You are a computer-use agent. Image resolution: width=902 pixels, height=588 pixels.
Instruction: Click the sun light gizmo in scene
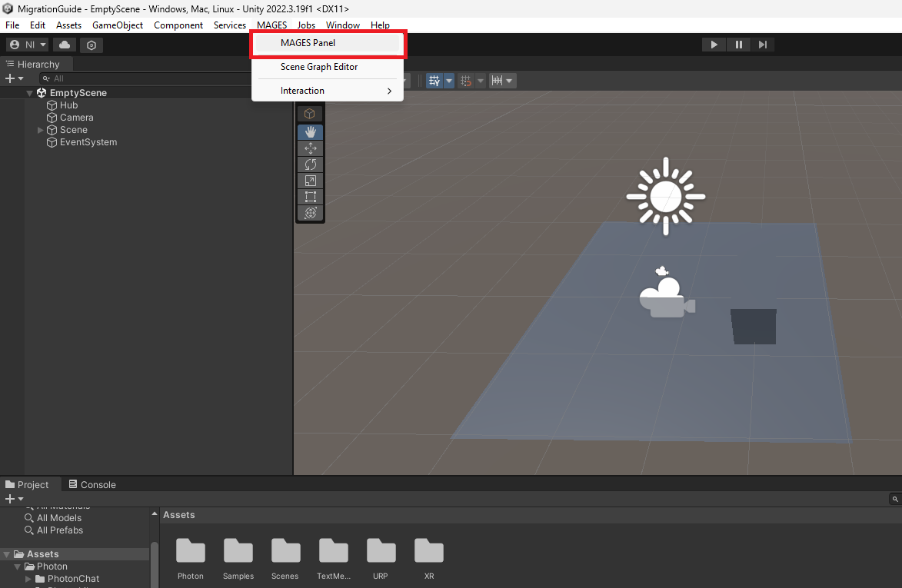coord(666,197)
